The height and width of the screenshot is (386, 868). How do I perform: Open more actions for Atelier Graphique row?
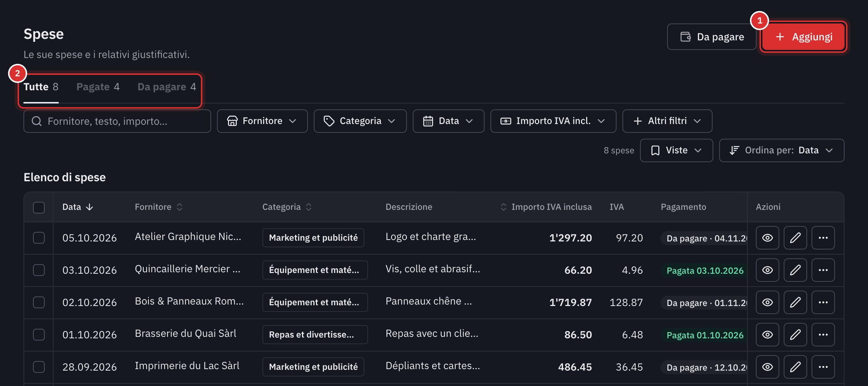click(x=823, y=238)
